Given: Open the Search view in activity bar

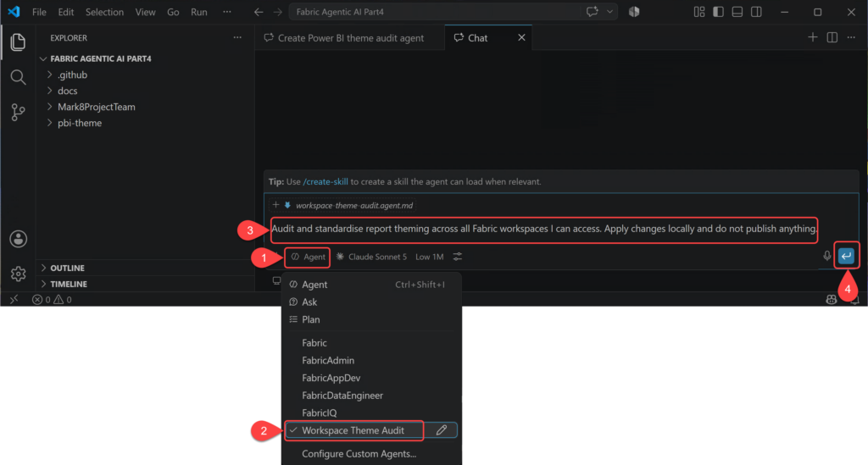Looking at the screenshot, I should pos(18,77).
